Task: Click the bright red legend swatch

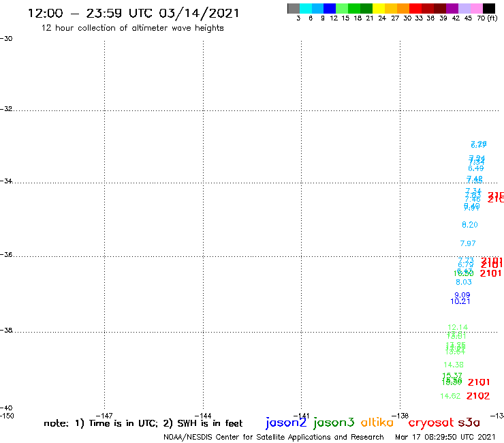Action: (415, 8)
